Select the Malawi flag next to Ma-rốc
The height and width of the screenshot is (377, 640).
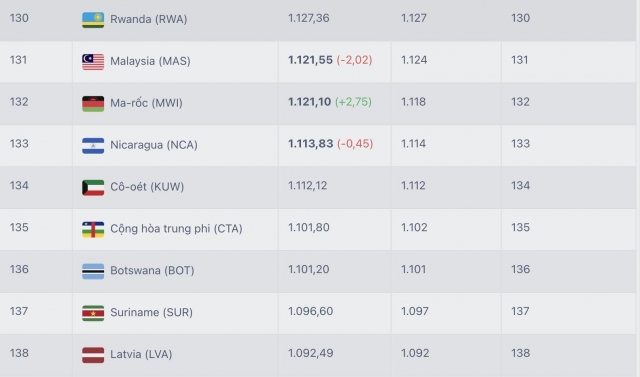tap(93, 104)
